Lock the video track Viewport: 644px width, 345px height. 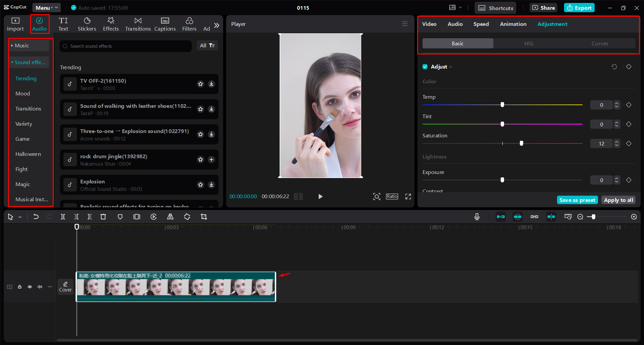coord(19,287)
